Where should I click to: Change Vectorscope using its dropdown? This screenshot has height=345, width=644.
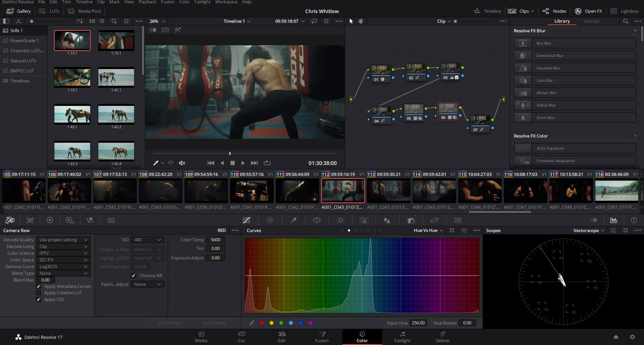pyautogui.click(x=587, y=230)
